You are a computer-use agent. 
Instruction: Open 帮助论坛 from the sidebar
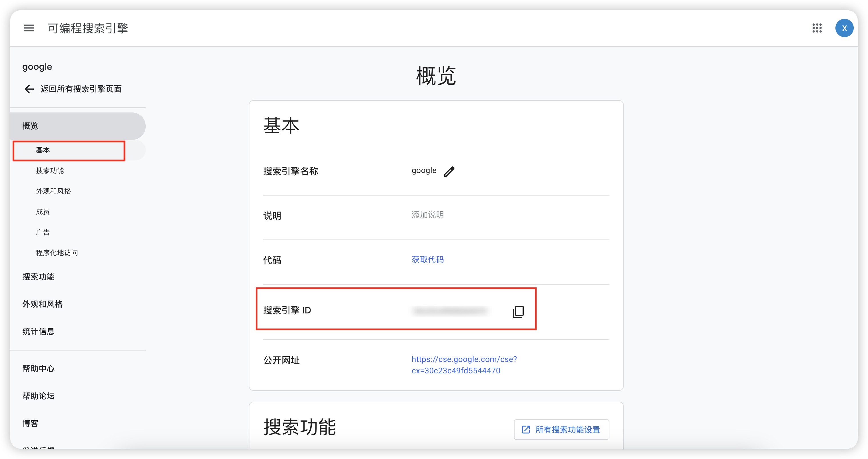[38, 396]
